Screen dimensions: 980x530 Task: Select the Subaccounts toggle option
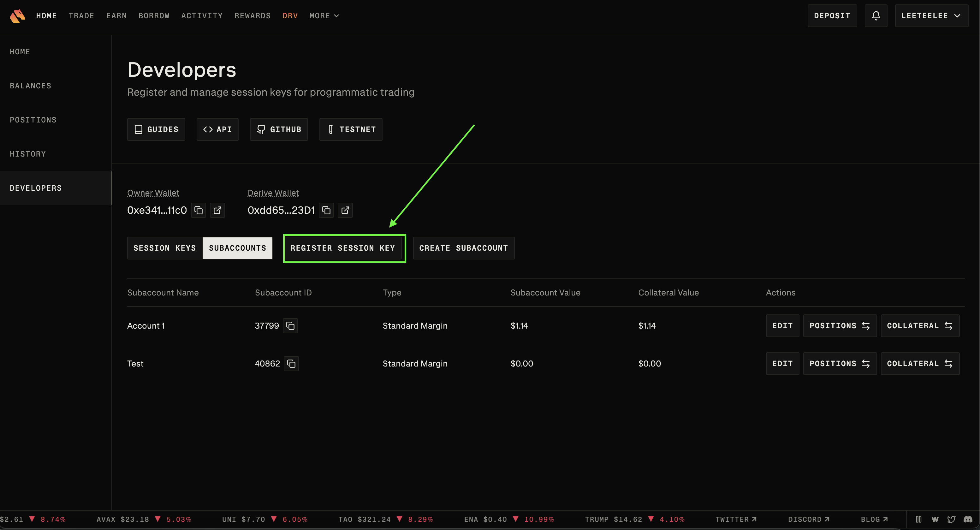[237, 248]
